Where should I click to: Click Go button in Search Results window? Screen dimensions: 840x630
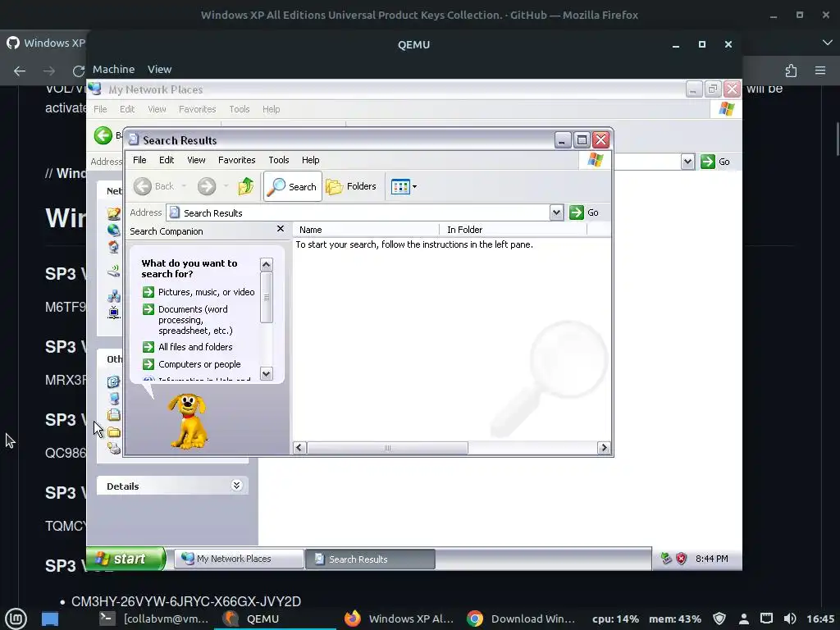click(584, 212)
